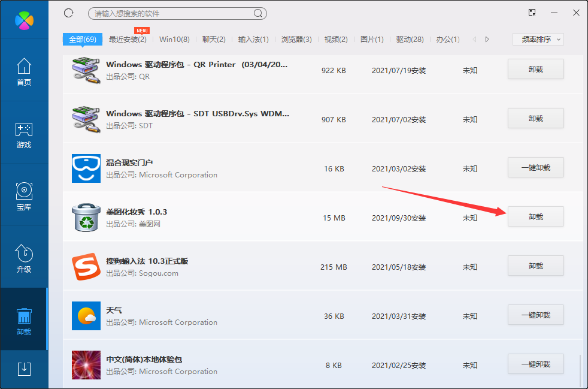Switch to the 办公(1) tab
This screenshot has height=389, width=588.
[448, 39]
